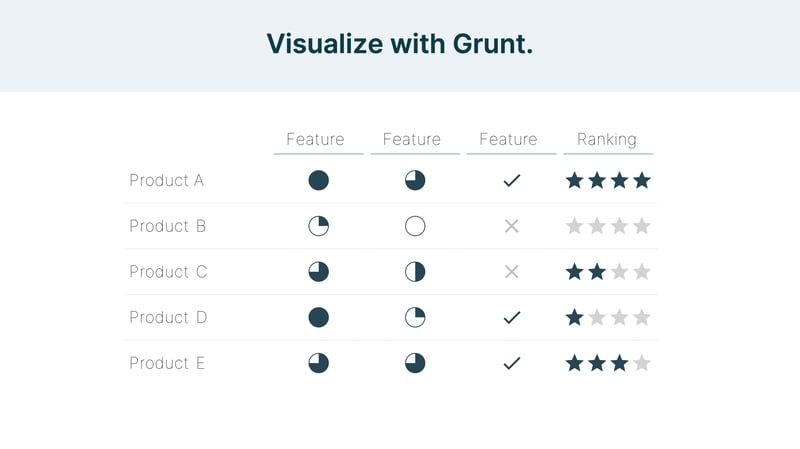Click Product B's X mark
800x449 pixels.
click(512, 226)
